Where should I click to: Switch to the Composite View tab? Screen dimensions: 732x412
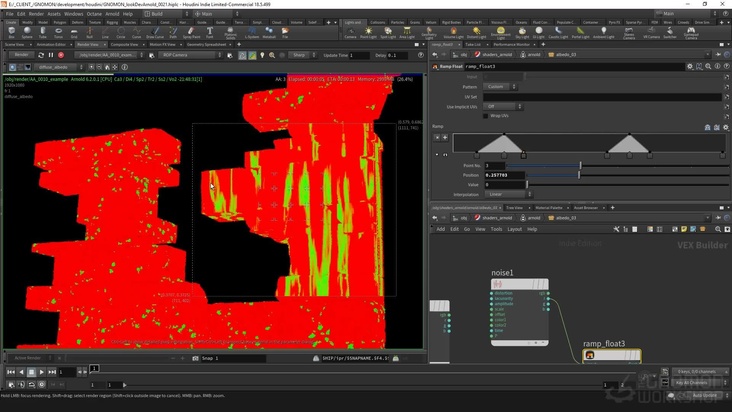click(x=124, y=44)
